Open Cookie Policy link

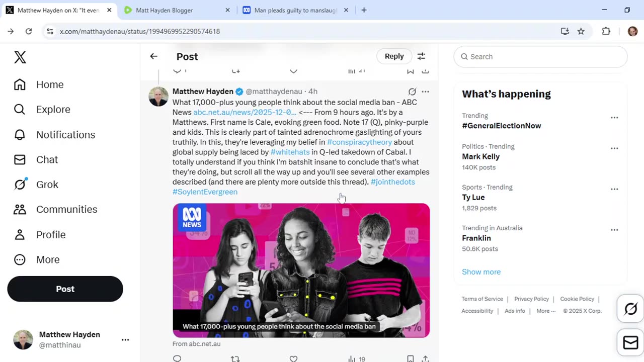577,299
